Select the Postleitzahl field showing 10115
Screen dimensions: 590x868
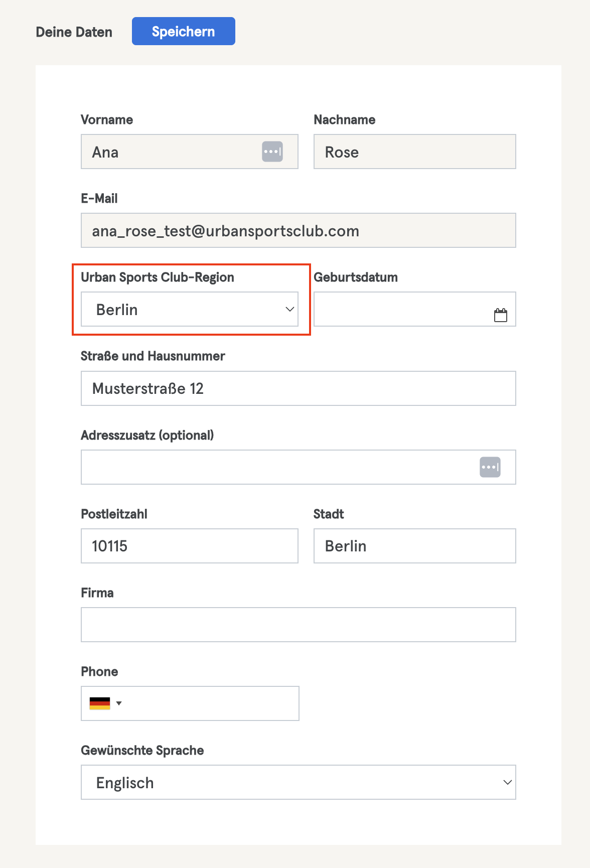[x=190, y=546]
